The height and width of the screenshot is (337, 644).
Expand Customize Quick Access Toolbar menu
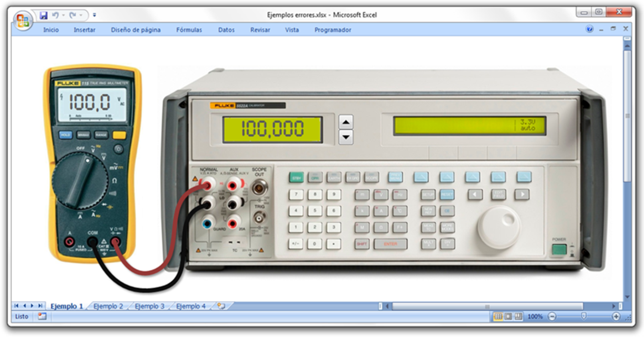(x=94, y=15)
